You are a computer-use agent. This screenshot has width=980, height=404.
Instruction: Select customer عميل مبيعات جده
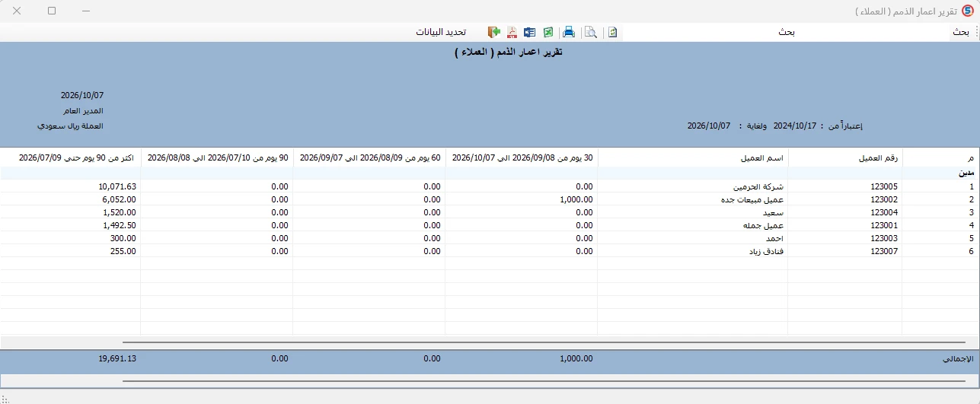tap(753, 199)
